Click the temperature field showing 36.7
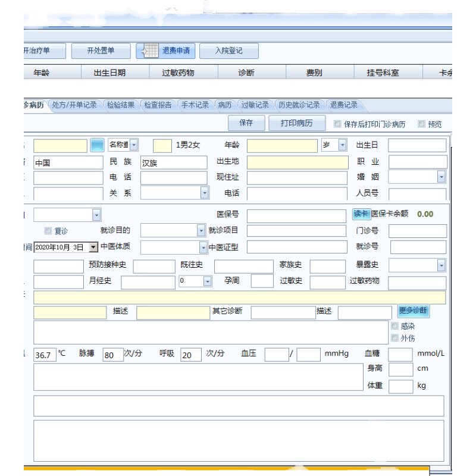The width and height of the screenshot is (476, 476). tap(45, 355)
